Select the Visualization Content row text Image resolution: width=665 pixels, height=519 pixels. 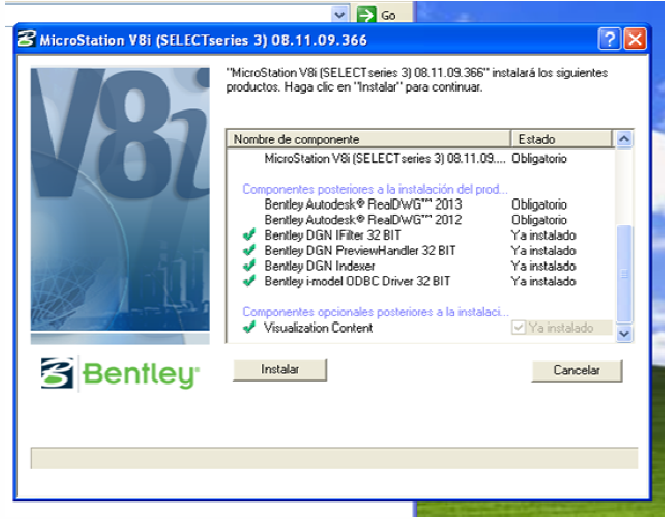point(319,328)
